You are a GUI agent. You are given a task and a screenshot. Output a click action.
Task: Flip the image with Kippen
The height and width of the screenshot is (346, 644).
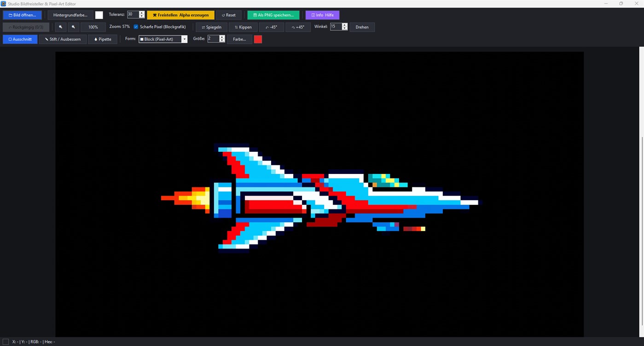tap(243, 27)
